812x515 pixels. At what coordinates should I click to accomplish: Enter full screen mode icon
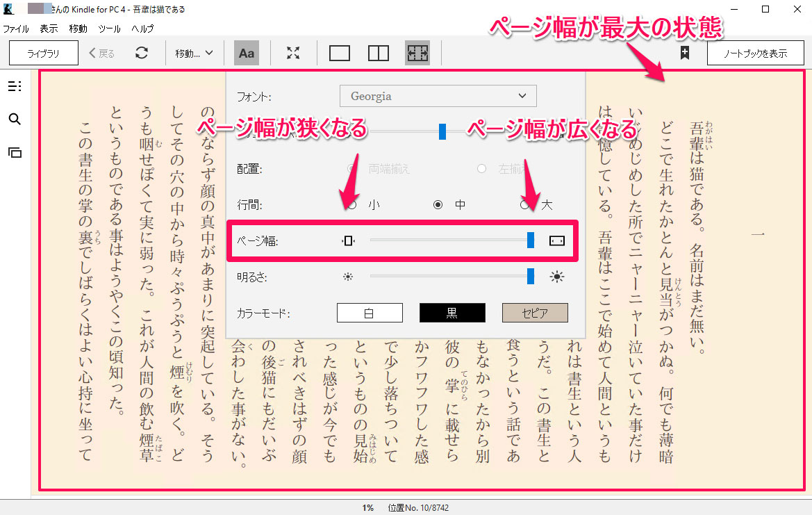[293, 53]
